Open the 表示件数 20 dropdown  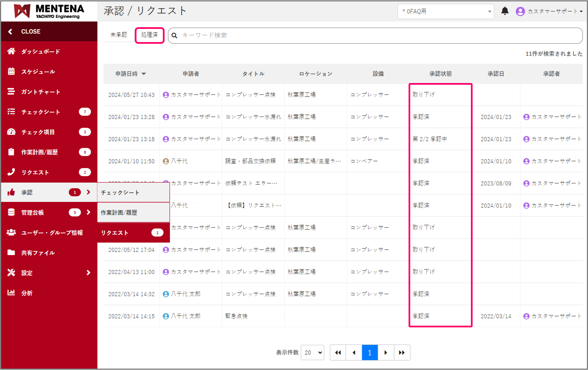click(313, 352)
